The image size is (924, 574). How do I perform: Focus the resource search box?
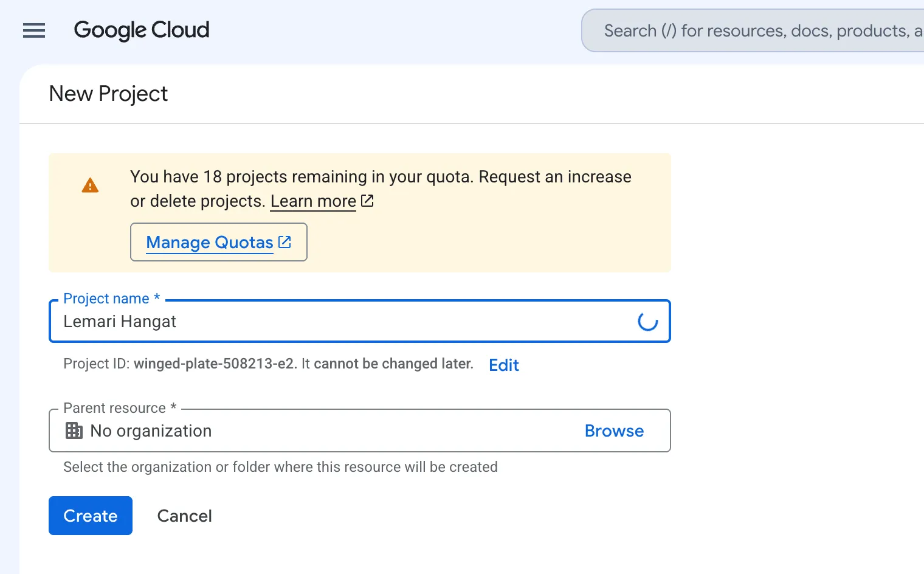point(753,30)
